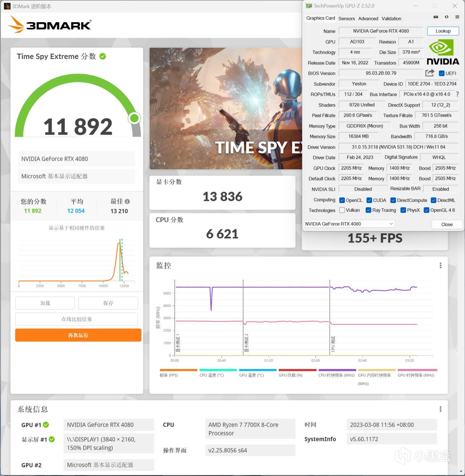Viewport: 465px width, 476px height.
Task: Toggle the DirectCompute checkbox
Action: click(393, 200)
